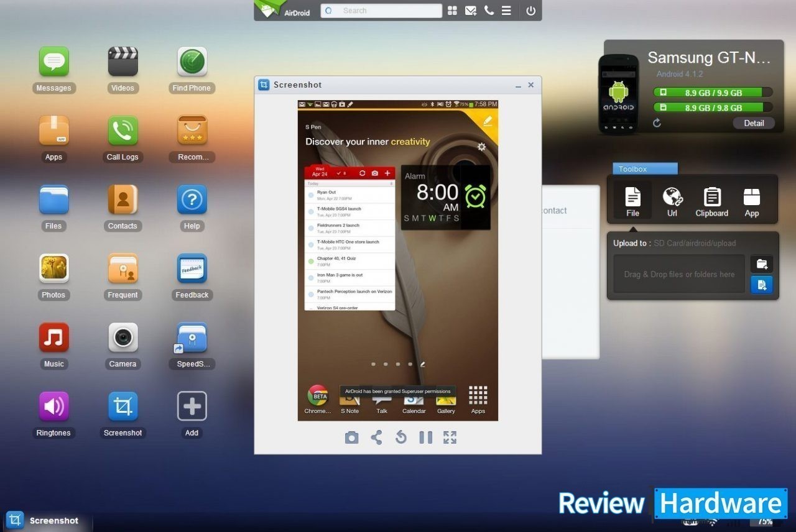Click the power sign-out icon in top bar
This screenshot has height=532, width=796.
click(x=530, y=11)
